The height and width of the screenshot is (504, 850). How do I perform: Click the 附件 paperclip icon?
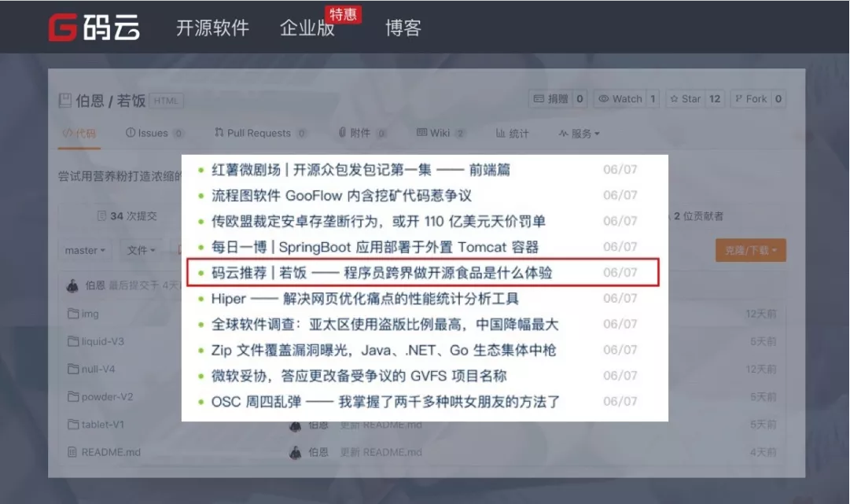tap(343, 133)
